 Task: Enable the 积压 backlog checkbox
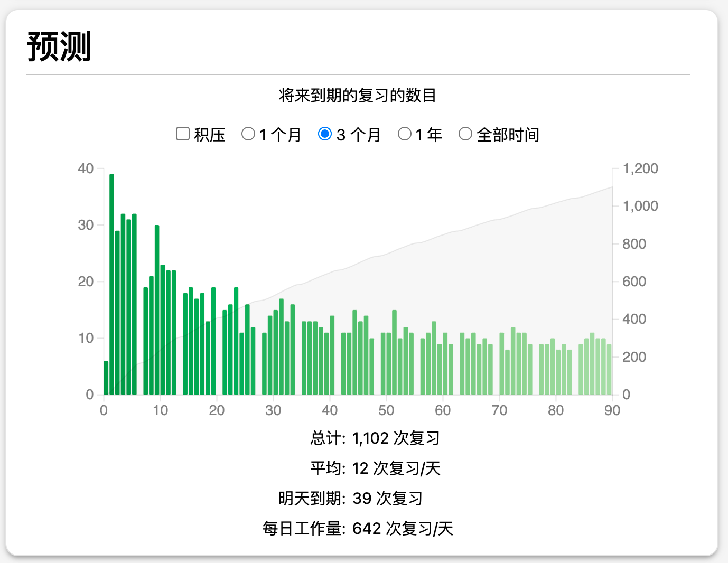click(x=183, y=134)
